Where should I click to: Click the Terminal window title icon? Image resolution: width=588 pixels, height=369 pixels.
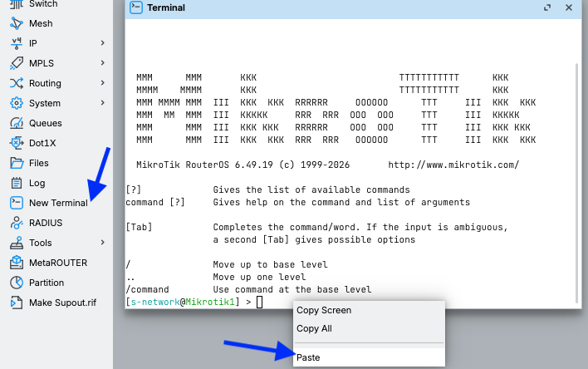[136, 7]
